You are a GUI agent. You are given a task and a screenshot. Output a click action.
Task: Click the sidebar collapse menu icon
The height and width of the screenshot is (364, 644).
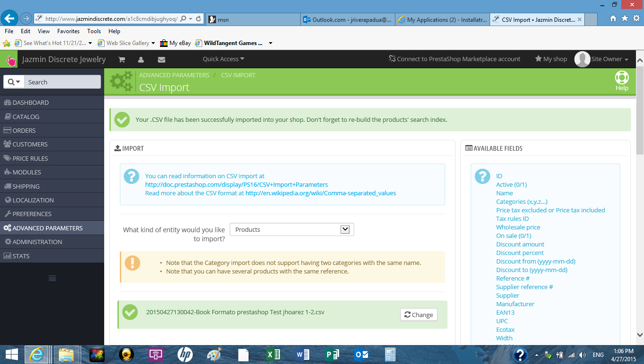(52, 278)
